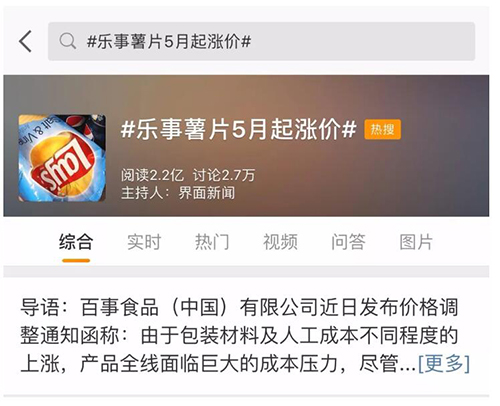
Task: Switch to the 视频 tab
Action: (x=280, y=242)
